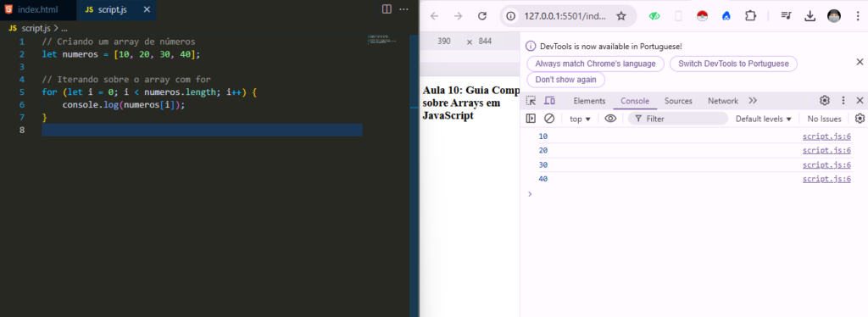This screenshot has height=317, width=868.
Task: Expand the Default levels dropdown
Action: pos(764,119)
